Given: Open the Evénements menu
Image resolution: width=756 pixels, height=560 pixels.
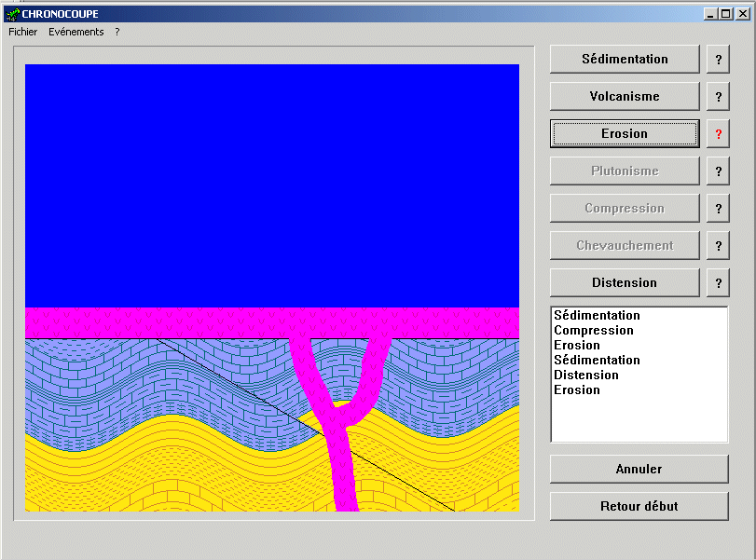Looking at the screenshot, I should click(x=76, y=32).
